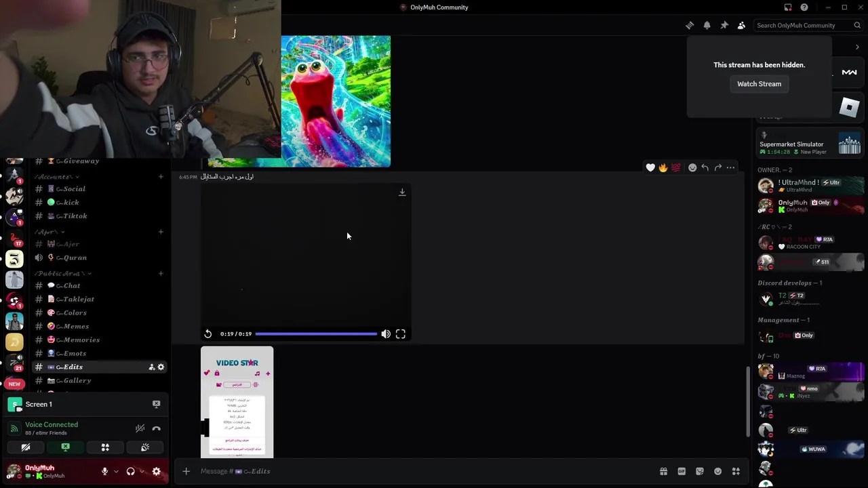Open the Gallery channel
The width and height of the screenshot is (868, 488).
tap(100, 380)
